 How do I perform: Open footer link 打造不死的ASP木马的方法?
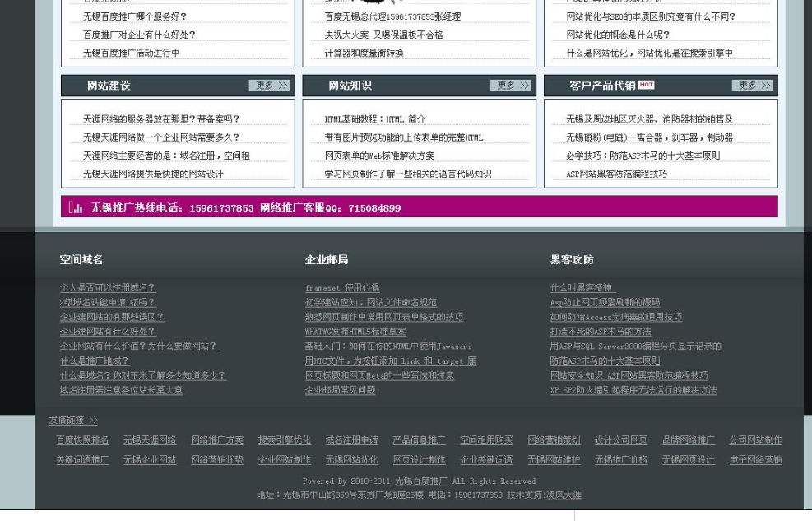tap(601, 332)
